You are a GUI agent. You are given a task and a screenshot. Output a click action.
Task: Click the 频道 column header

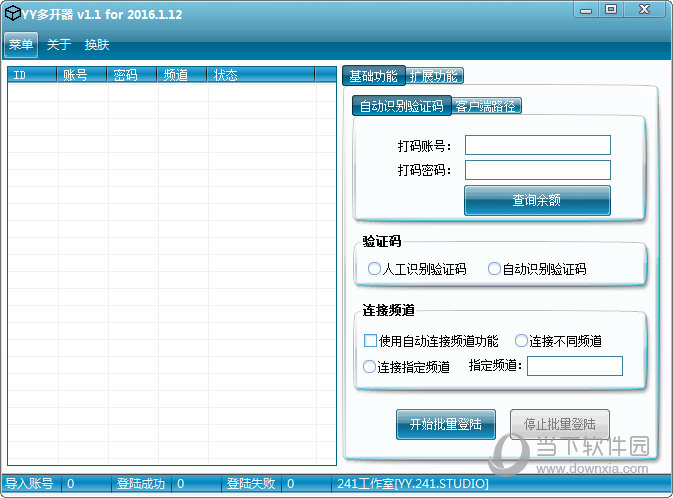(182, 75)
